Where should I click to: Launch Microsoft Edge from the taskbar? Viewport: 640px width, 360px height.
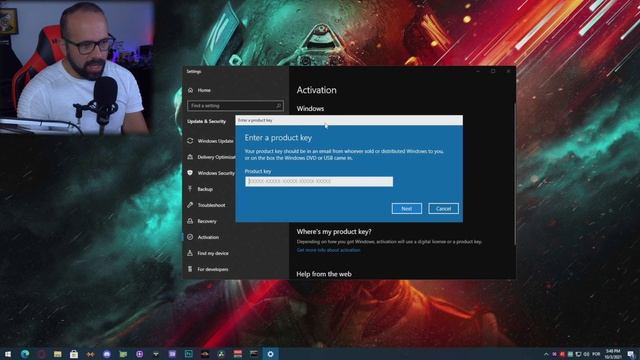[x=25, y=354]
